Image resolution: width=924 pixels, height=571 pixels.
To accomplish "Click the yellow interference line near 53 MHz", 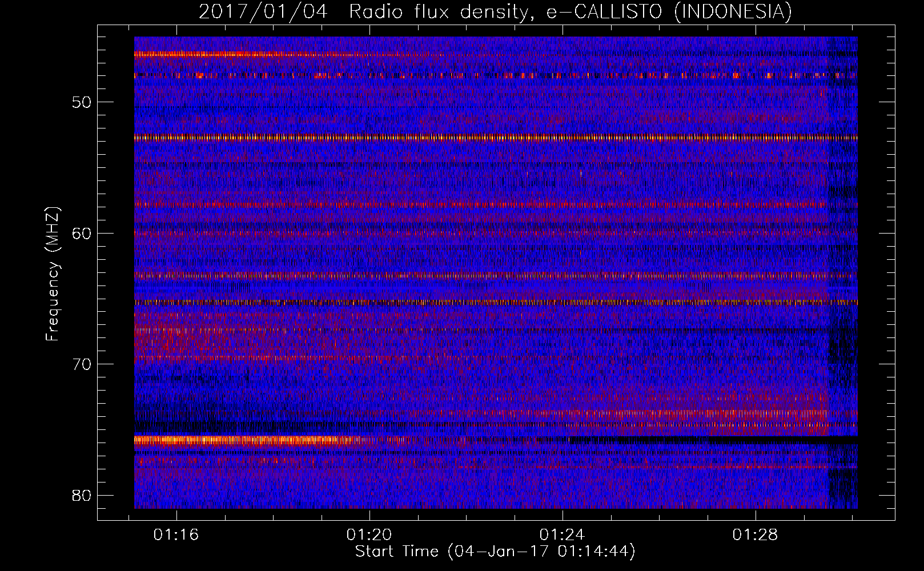I will click(x=496, y=138).
